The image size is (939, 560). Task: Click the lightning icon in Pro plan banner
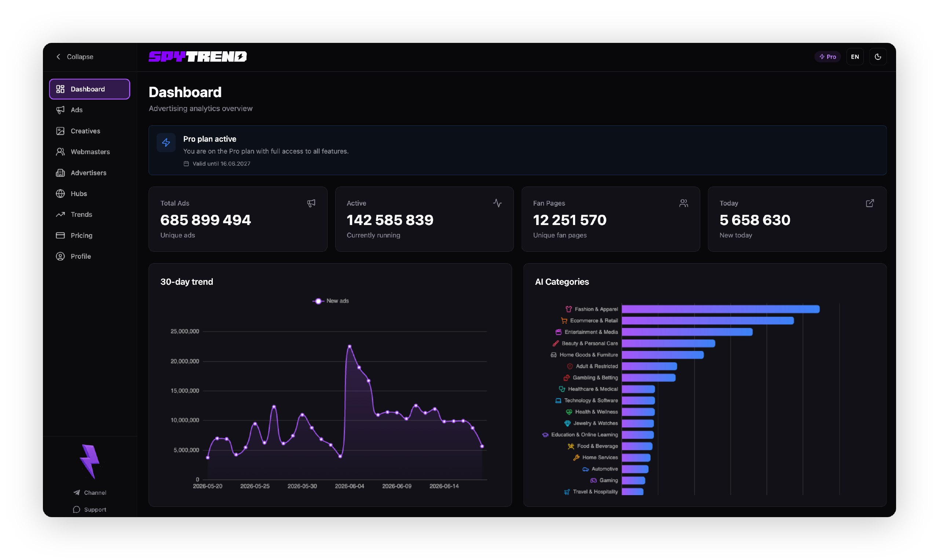coord(166,143)
